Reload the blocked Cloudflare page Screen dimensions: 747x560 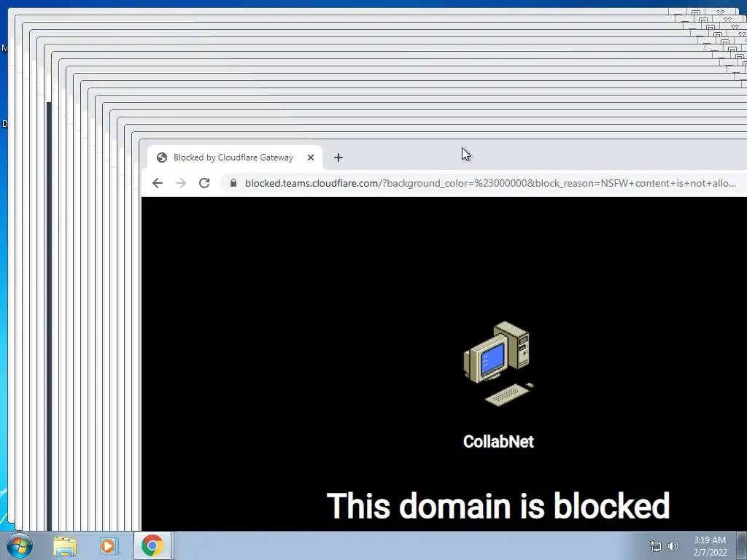pyautogui.click(x=204, y=183)
